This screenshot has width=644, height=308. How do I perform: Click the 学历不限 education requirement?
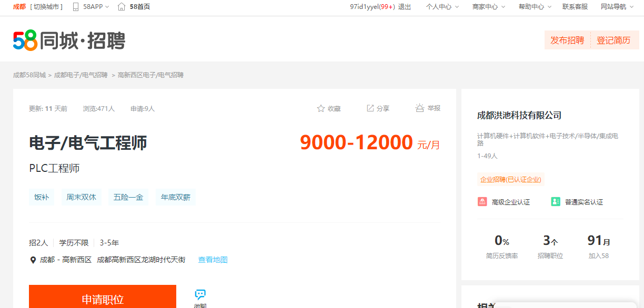(x=74, y=243)
